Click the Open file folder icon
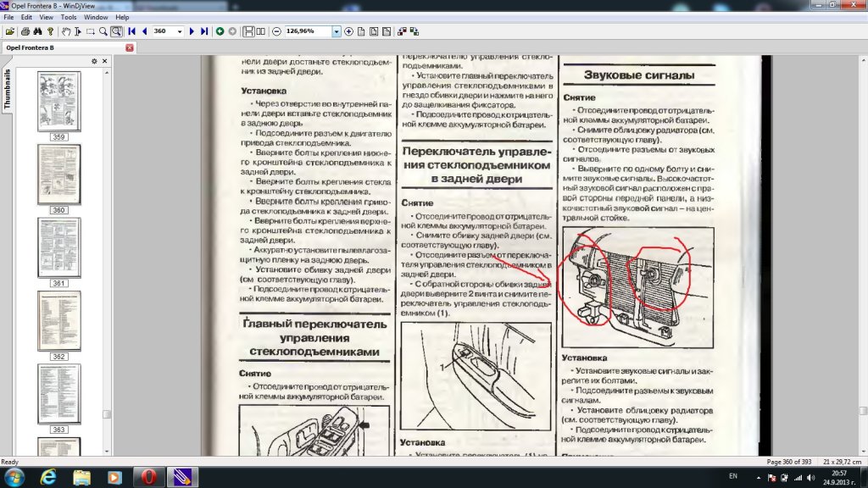This screenshot has width=868, height=488. (x=10, y=31)
